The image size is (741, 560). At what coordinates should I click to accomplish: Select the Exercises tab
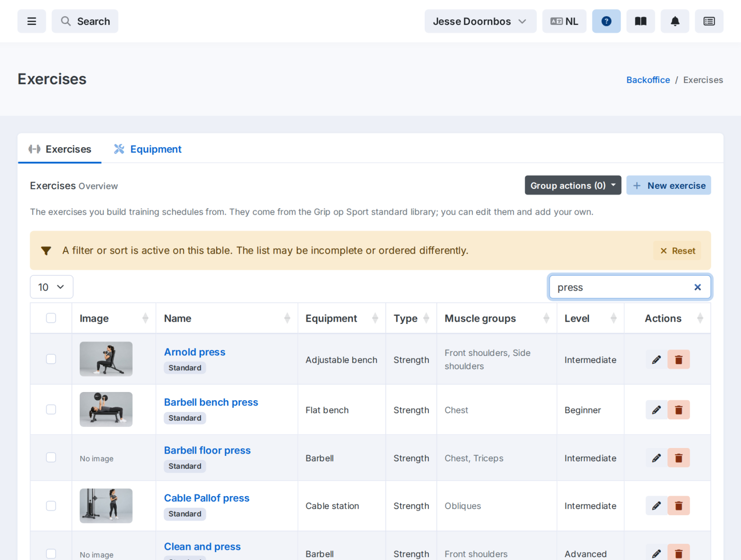[x=60, y=149]
